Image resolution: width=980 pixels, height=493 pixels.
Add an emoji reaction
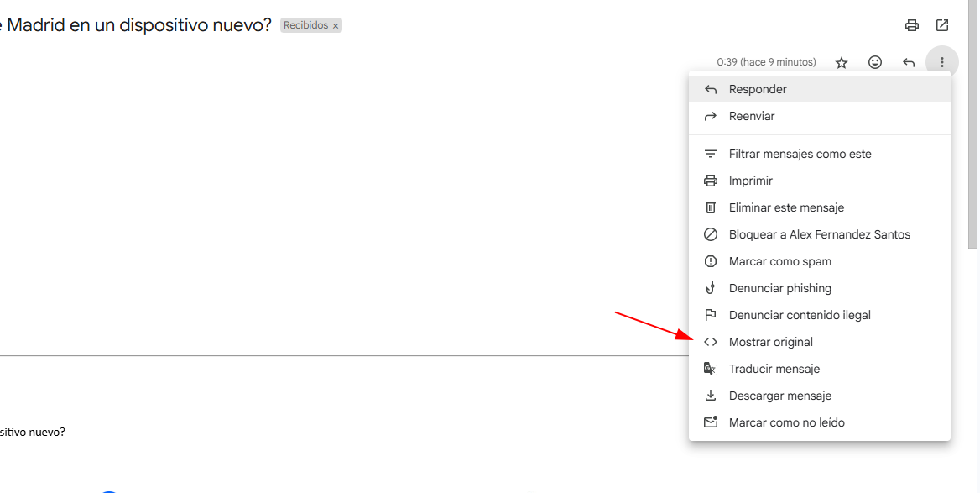[875, 62]
